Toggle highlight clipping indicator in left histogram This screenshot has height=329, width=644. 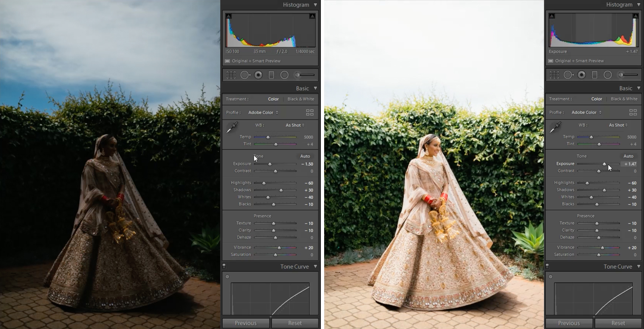(312, 16)
